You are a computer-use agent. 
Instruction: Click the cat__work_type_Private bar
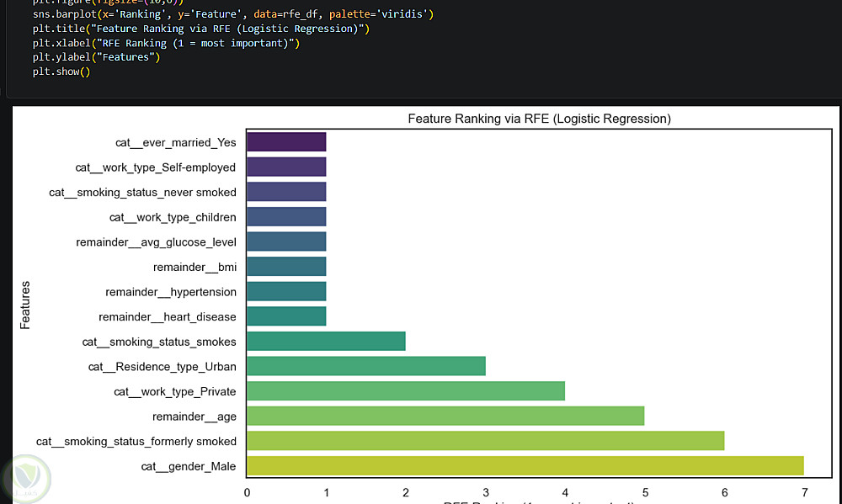point(405,391)
